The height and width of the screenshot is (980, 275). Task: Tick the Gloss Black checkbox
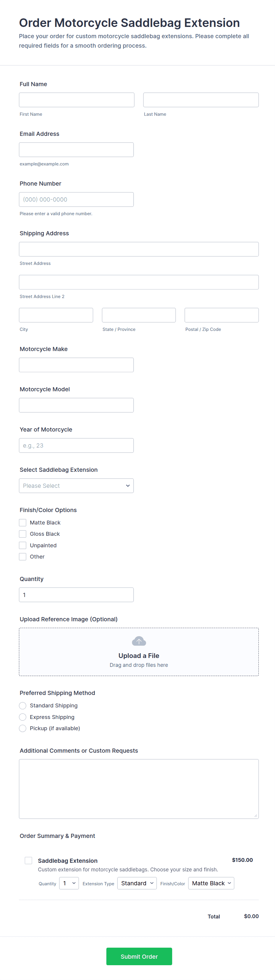click(x=23, y=534)
